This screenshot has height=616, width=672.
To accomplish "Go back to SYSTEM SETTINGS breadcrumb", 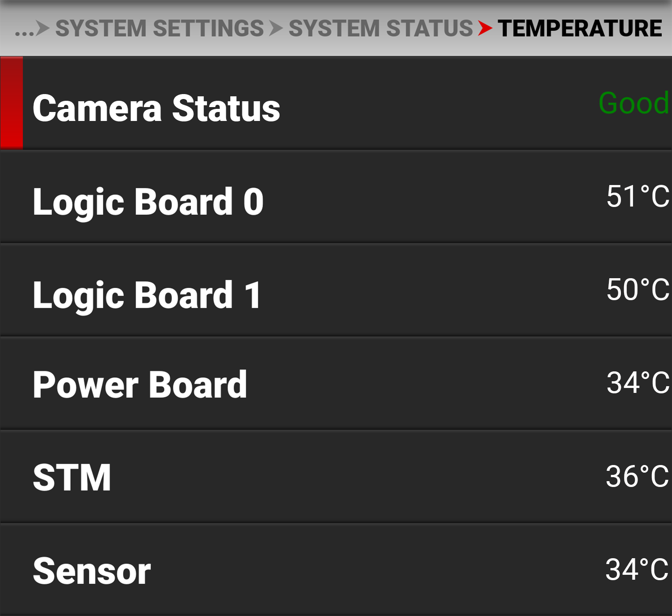I will 159,29.
